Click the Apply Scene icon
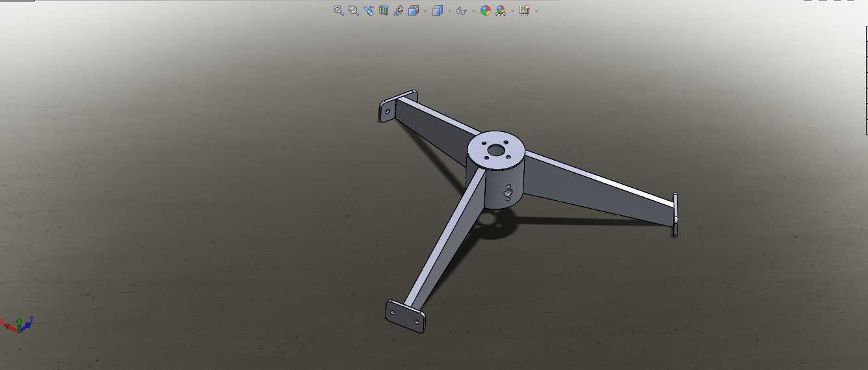868x370 pixels. pos(501,10)
